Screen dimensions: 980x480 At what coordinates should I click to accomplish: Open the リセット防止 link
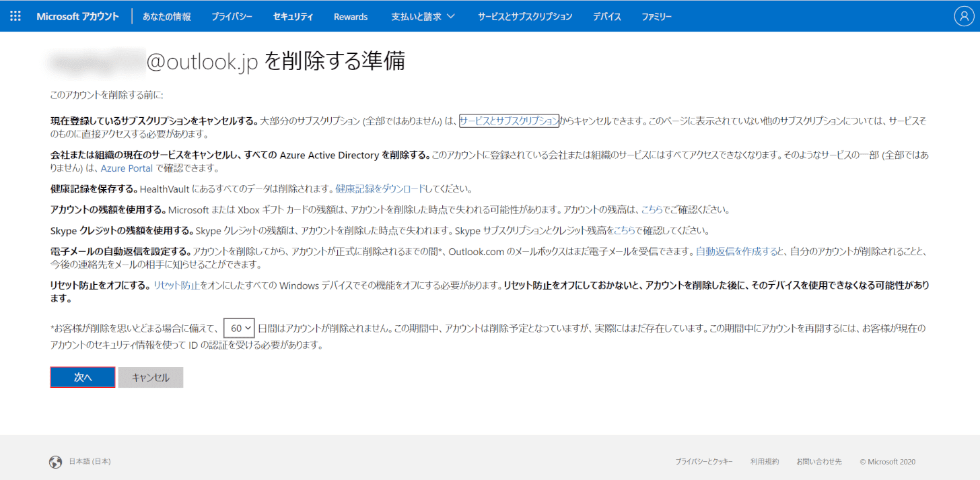point(176,285)
